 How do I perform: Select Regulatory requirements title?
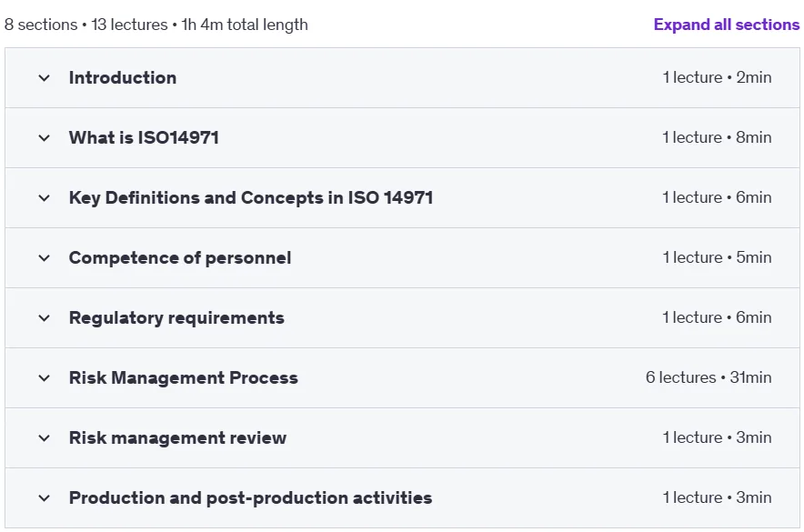click(x=176, y=317)
